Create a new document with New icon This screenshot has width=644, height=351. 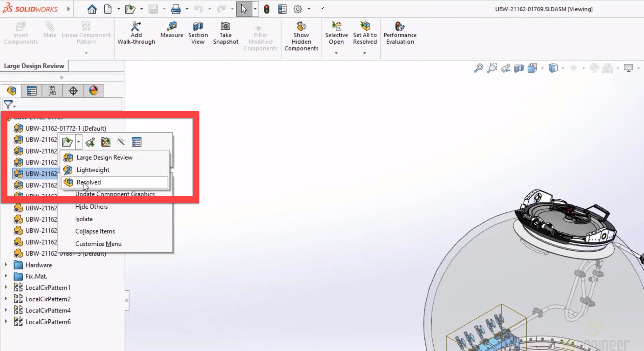tap(108, 9)
